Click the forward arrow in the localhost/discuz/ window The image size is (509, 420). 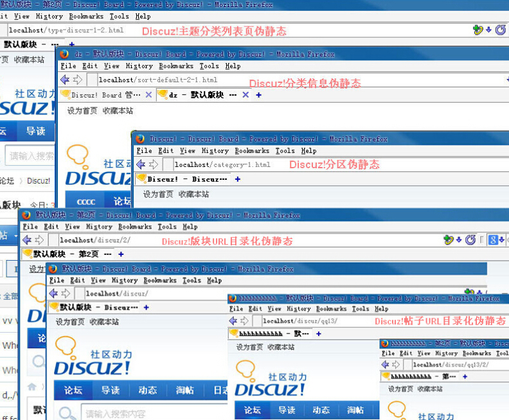point(66,293)
